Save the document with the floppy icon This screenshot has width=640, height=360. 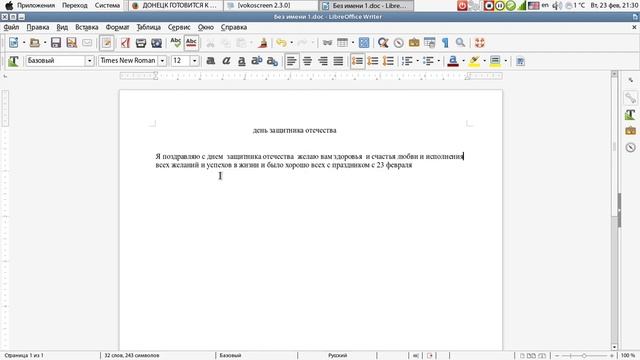[56, 43]
